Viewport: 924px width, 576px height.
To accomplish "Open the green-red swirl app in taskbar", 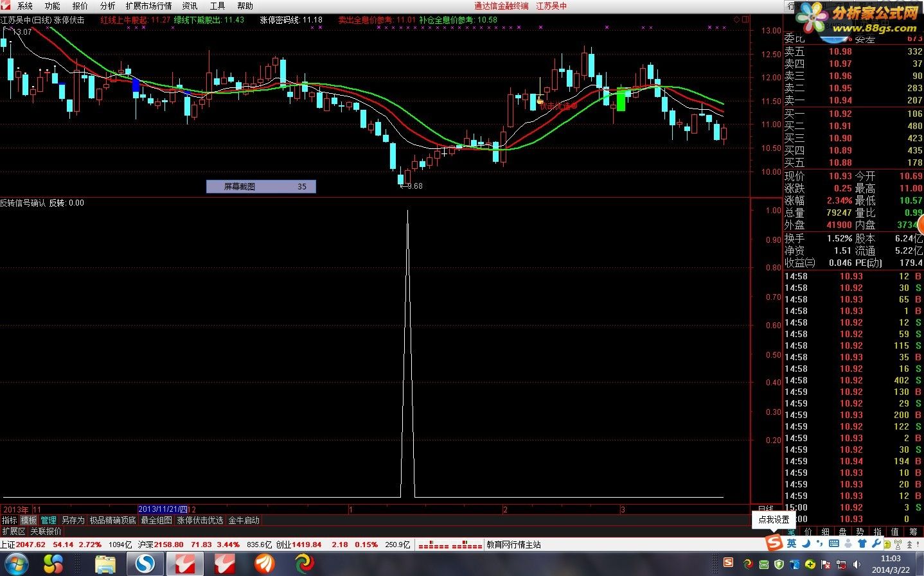I will [x=305, y=564].
